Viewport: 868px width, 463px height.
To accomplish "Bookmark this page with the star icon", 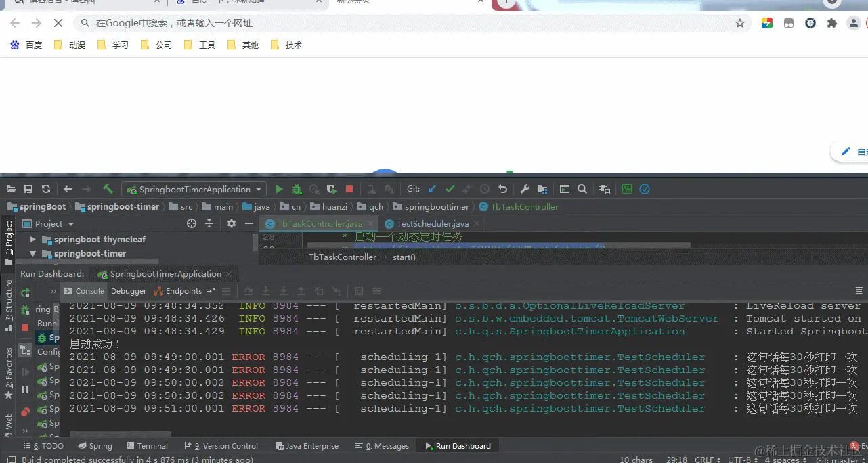I will (x=740, y=23).
